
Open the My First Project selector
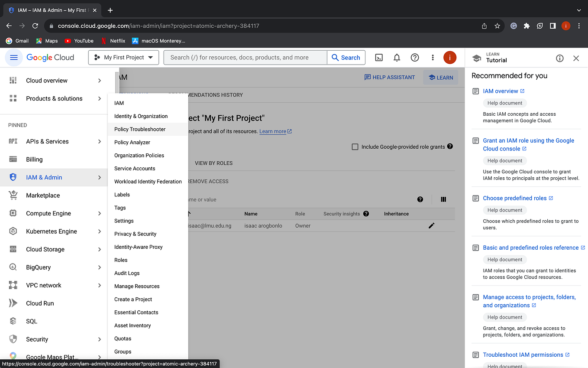(123, 57)
